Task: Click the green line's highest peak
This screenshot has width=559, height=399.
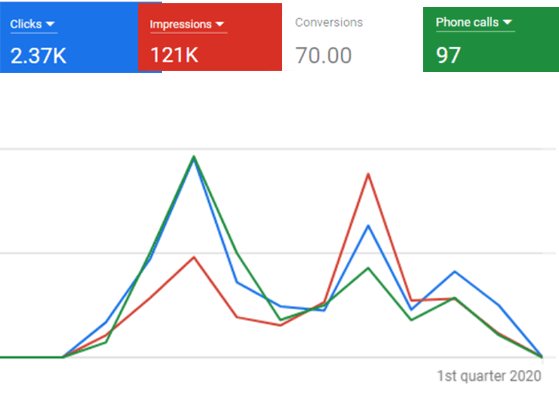Action: (x=194, y=157)
